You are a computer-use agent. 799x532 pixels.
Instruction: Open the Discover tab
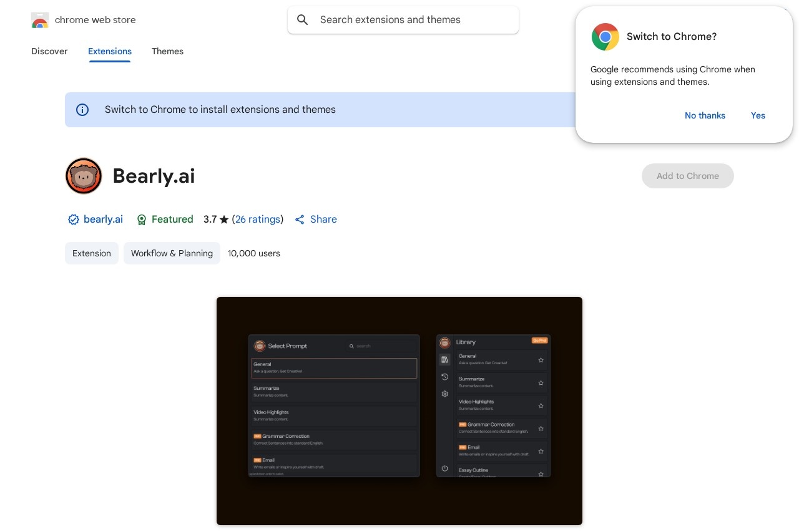point(49,51)
